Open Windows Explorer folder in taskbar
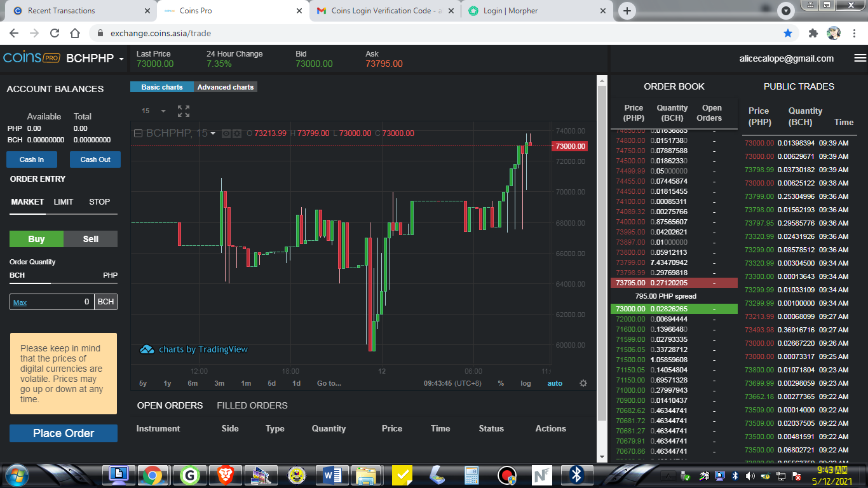The height and width of the screenshot is (488, 868). coord(367,475)
